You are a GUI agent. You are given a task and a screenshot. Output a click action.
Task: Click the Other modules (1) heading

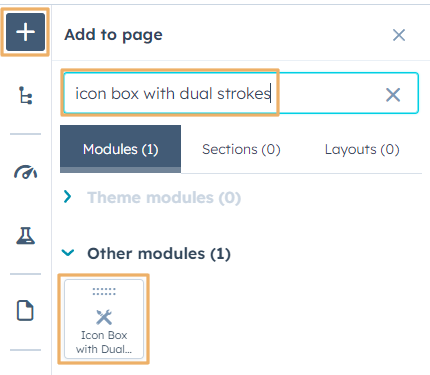click(159, 254)
